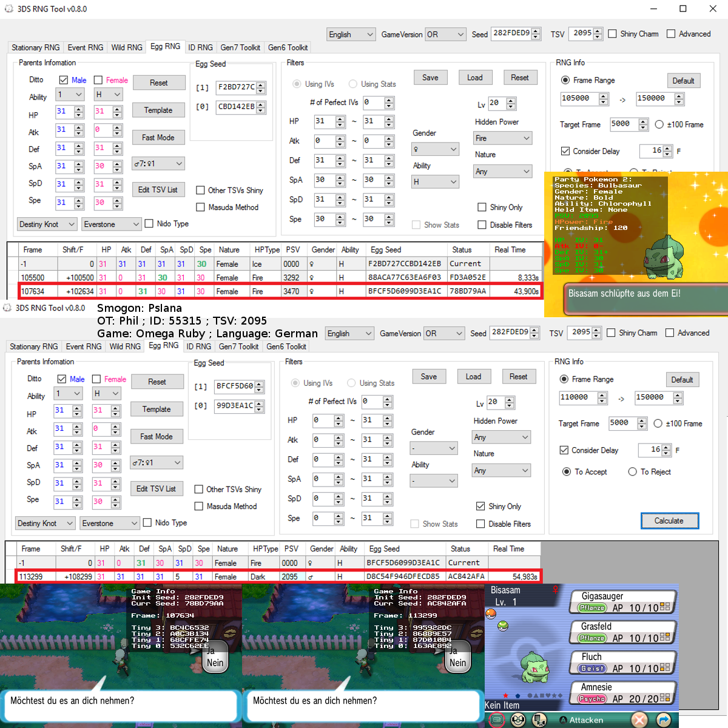Screen dimensions: 728x728
Task: Choose the Gigasauger move in game
Action: pos(623,602)
